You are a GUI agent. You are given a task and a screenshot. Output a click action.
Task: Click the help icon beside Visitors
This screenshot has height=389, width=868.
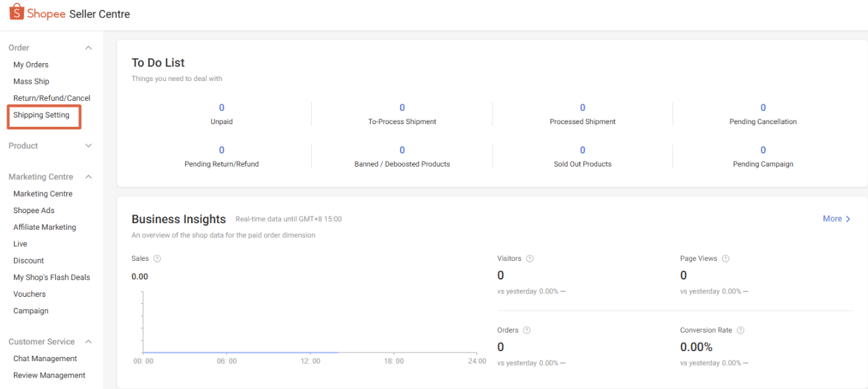pos(530,258)
